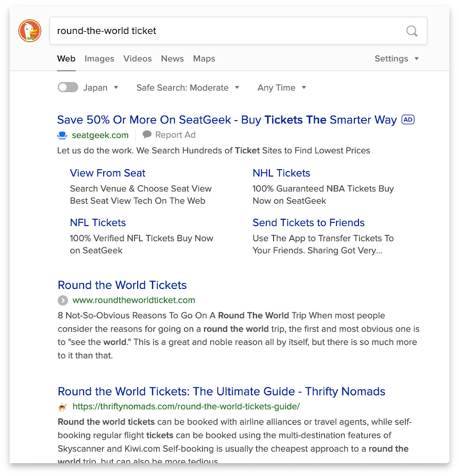Click the AD badge on the SeatGeek result
The height and width of the screenshot is (476, 459).
click(408, 119)
